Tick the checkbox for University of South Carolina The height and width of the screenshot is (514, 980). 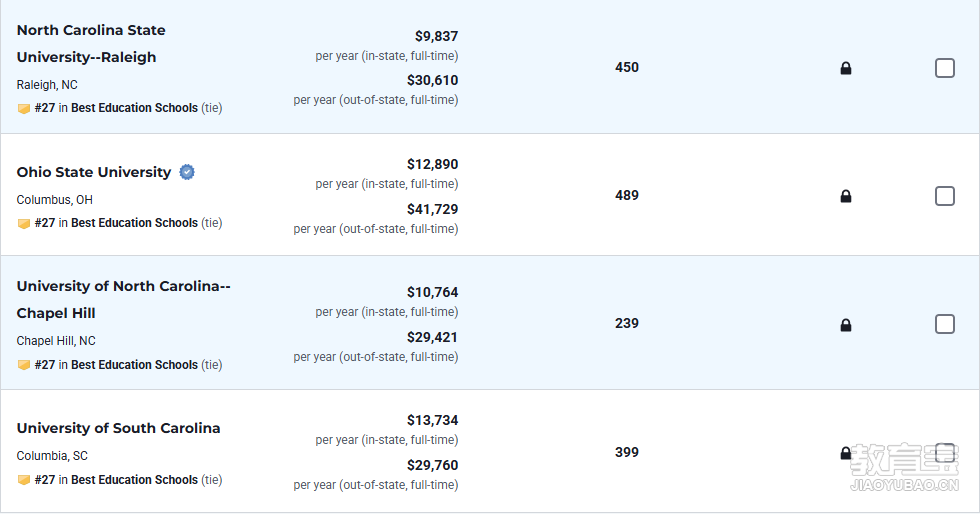(944, 452)
